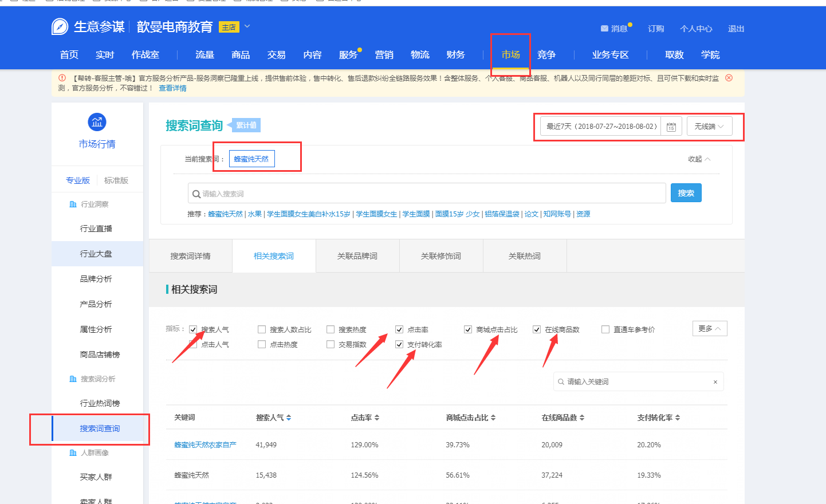Click the 生意参谋 logo icon
Viewport: 826px width, 504px height.
(x=60, y=27)
